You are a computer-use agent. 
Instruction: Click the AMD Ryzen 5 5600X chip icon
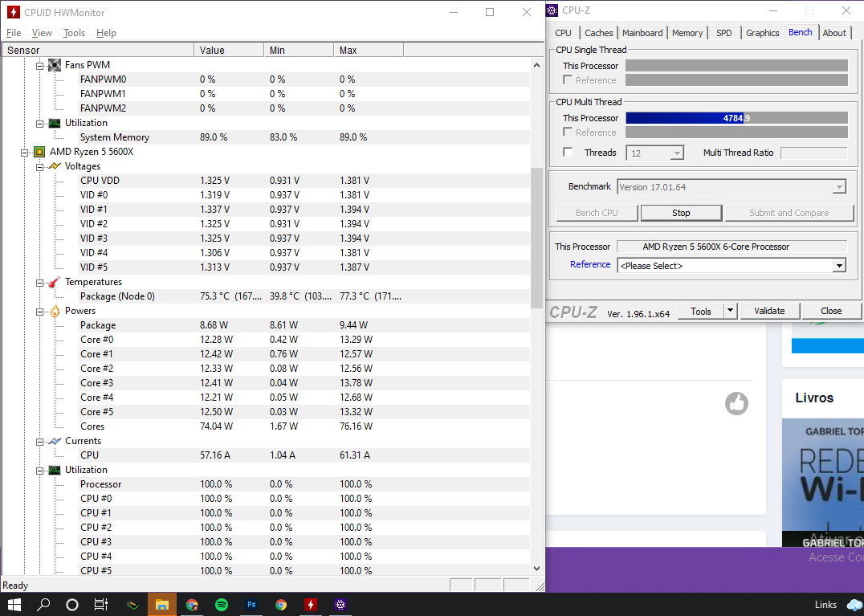tap(39, 152)
